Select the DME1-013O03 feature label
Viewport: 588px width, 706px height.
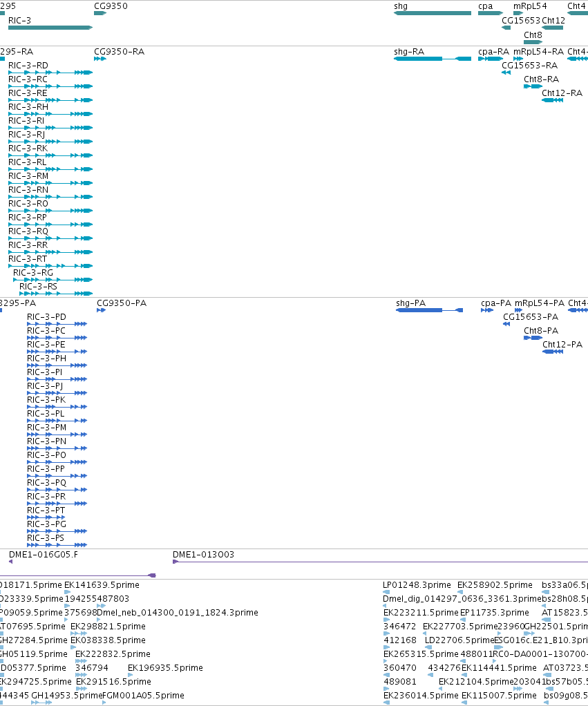pyautogui.click(x=204, y=555)
